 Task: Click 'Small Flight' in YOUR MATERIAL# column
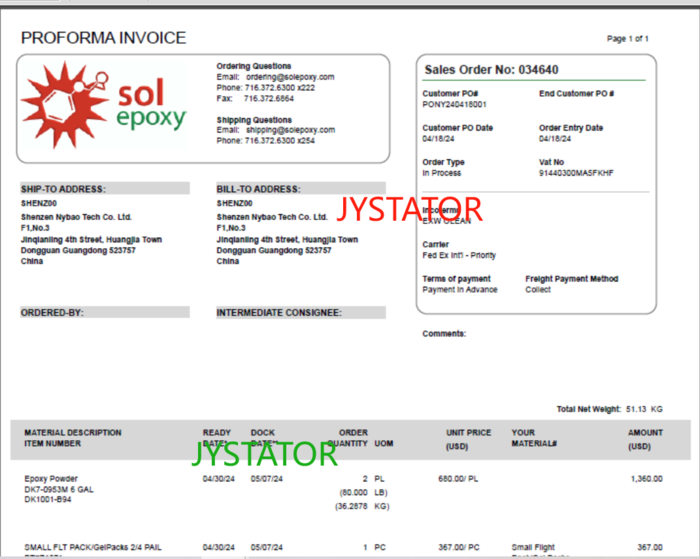[x=533, y=547]
